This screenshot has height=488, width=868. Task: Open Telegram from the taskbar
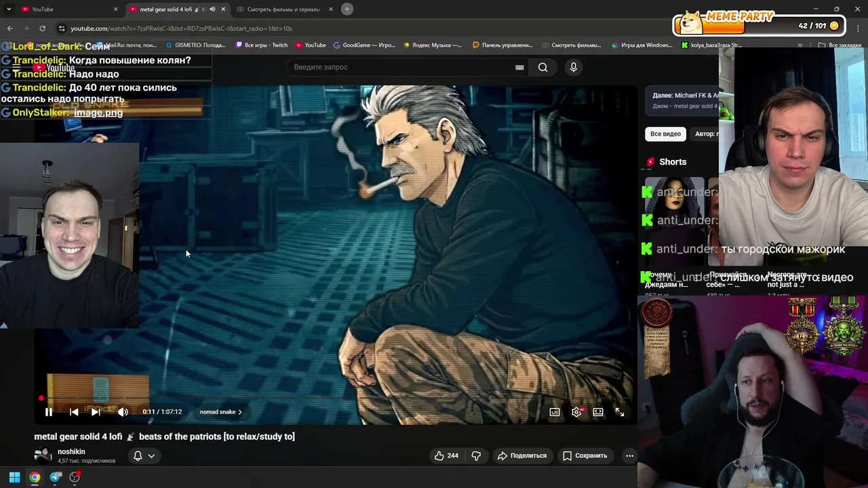pyautogui.click(x=56, y=477)
